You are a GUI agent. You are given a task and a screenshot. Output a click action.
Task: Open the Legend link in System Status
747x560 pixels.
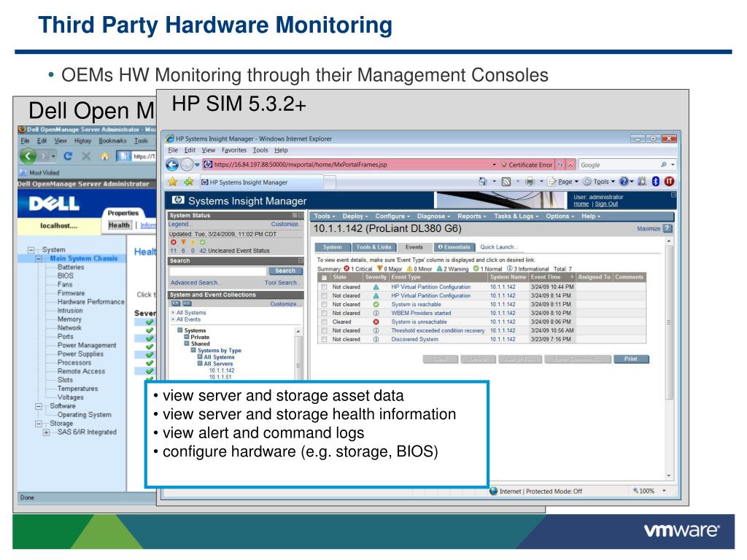coord(179,225)
